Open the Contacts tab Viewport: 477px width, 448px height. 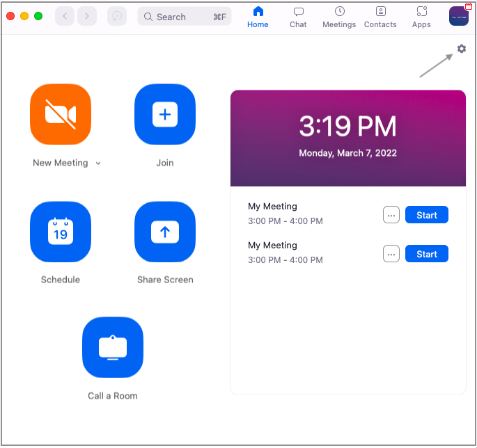point(380,17)
